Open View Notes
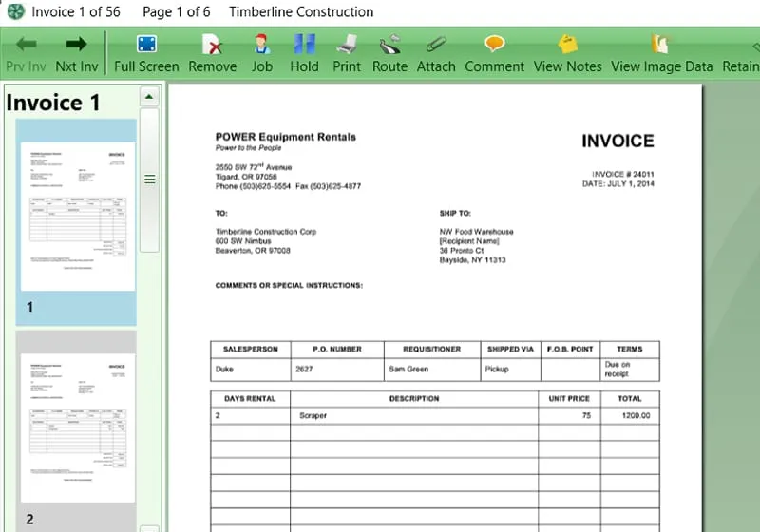This screenshot has height=532, width=760. tap(568, 53)
